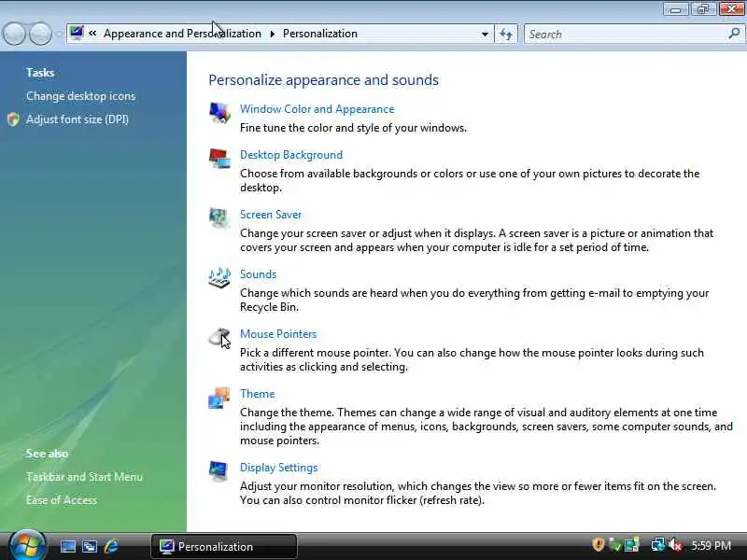Click the security alert shield tray icon
This screenshot has height=560, width=747.
(x=598, y=545)
